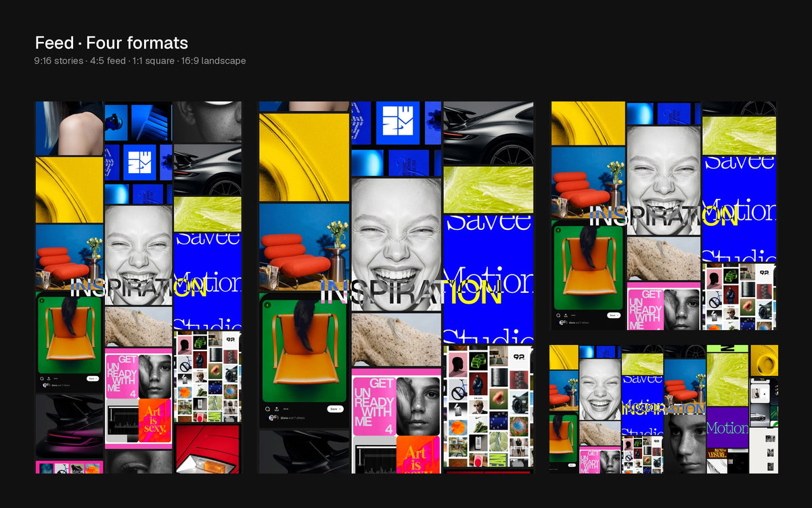This screenshot has height=508, width=812.
Task: Click the Save button in the square mockup
Action: pyautogui.click(x=613, y=315)
